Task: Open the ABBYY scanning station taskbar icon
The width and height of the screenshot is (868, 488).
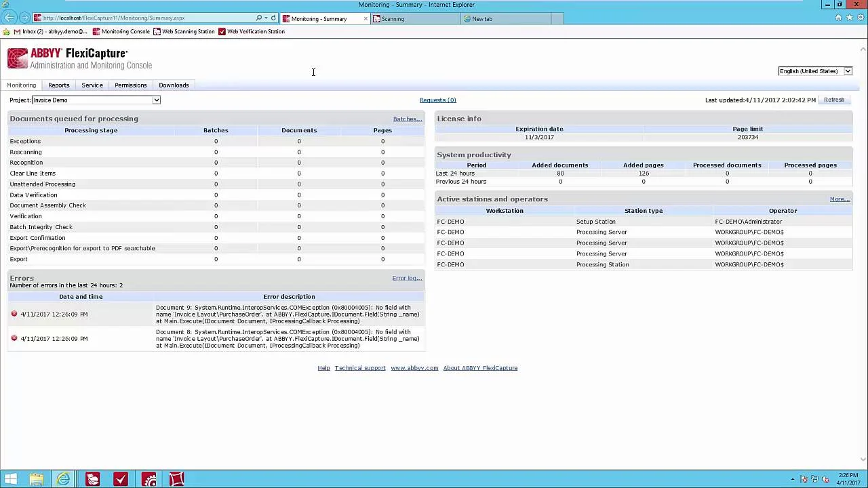Action: (x=92, y=479)
